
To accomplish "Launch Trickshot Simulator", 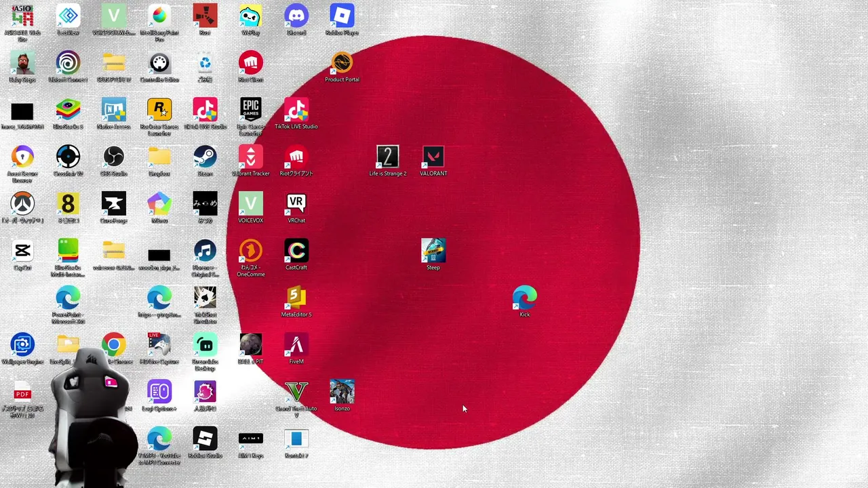I will (x=205, y=298).
